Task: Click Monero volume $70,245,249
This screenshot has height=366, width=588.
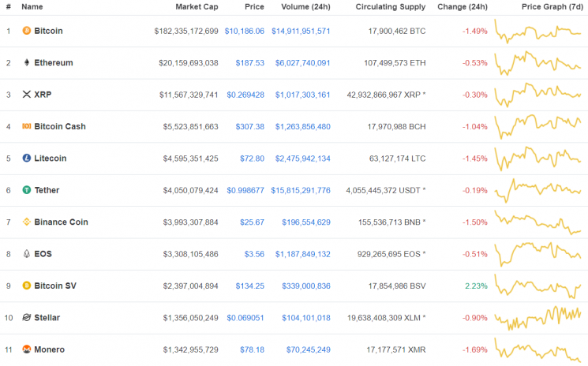Action: tap(309, 349)
